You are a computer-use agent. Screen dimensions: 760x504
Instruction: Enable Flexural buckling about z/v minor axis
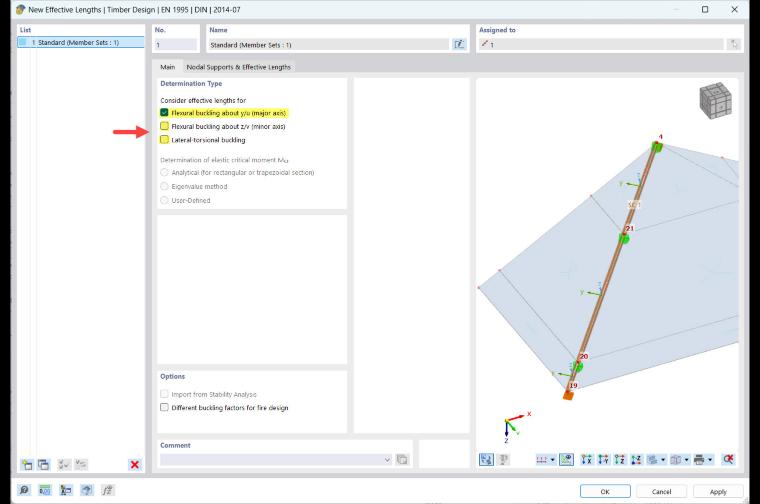coord(164,126)
